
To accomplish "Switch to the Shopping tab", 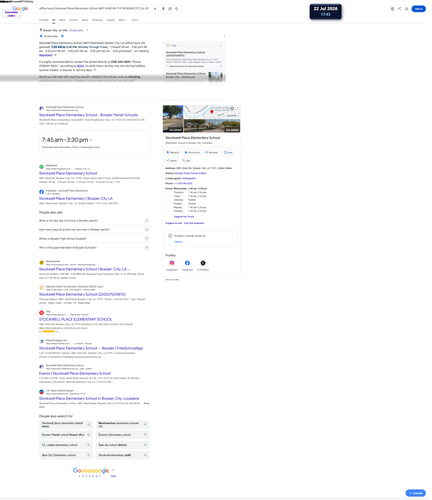I will (x=97, y=20).
